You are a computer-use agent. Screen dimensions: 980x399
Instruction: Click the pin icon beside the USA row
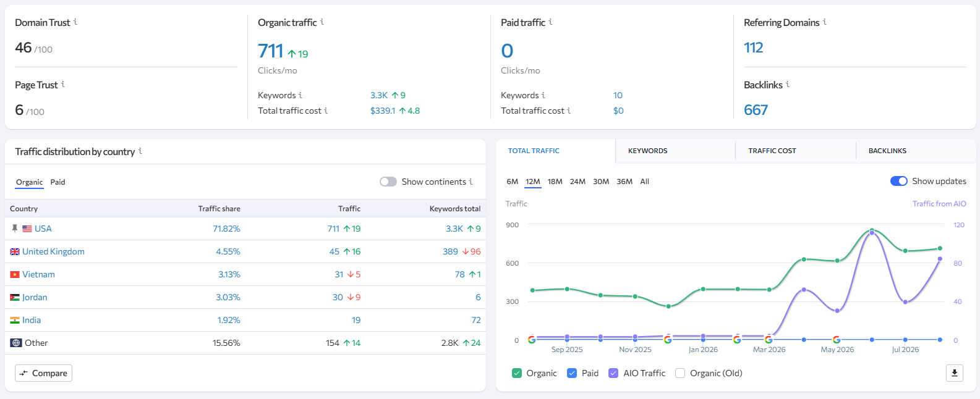pos(15,229)
